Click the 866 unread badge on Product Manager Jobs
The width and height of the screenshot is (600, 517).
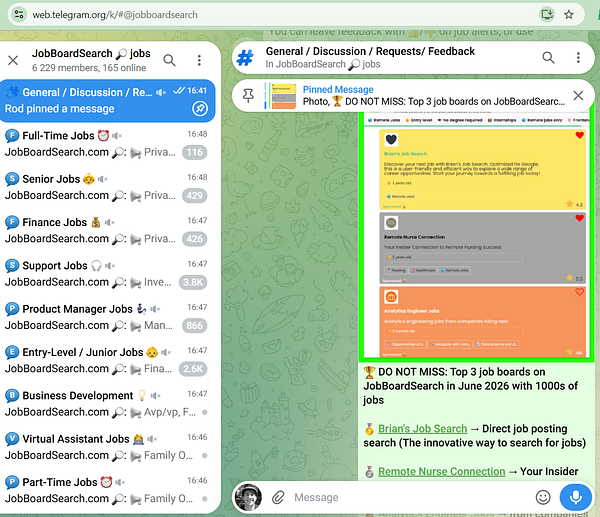(x=195, y=325)
